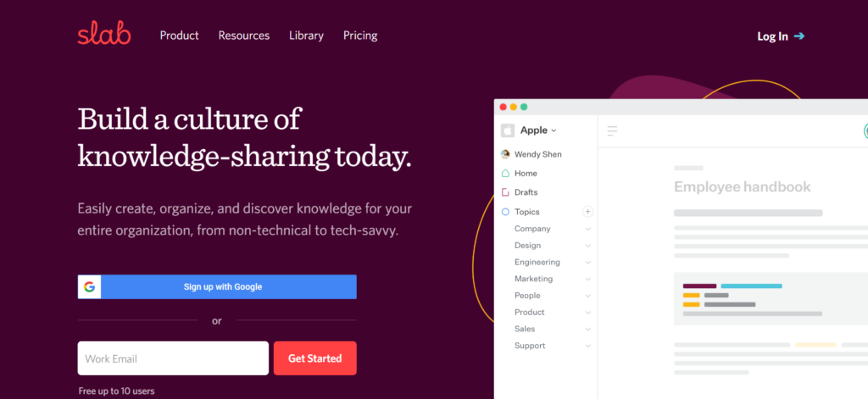Click the green maximize window dot
Viewport: 868px width, 399px height.
tap(524, 107)
